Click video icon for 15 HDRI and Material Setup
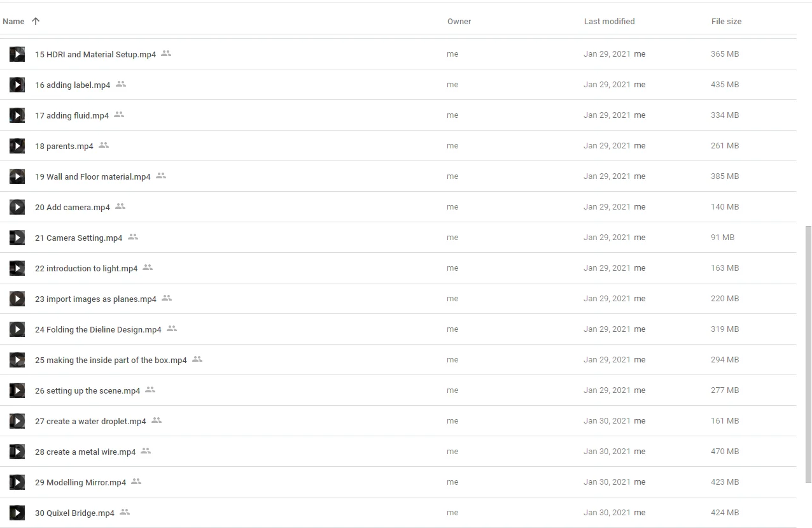This screenshot has width=812, height=528. tap(17, 54)
